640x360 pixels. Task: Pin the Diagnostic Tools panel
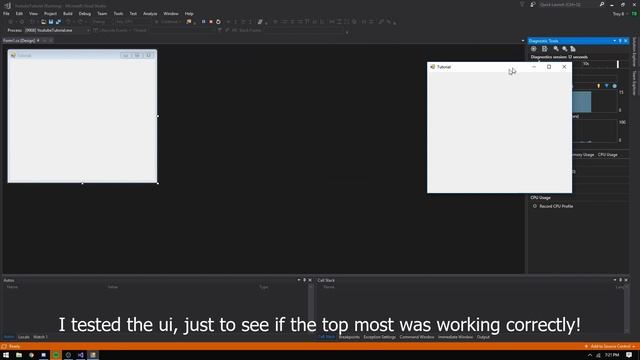point(620,41)
